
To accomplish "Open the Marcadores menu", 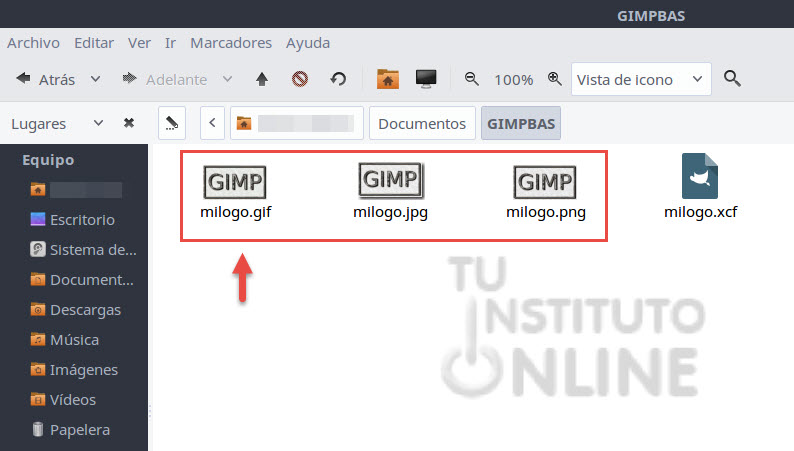I will click(x=231, y=43).
